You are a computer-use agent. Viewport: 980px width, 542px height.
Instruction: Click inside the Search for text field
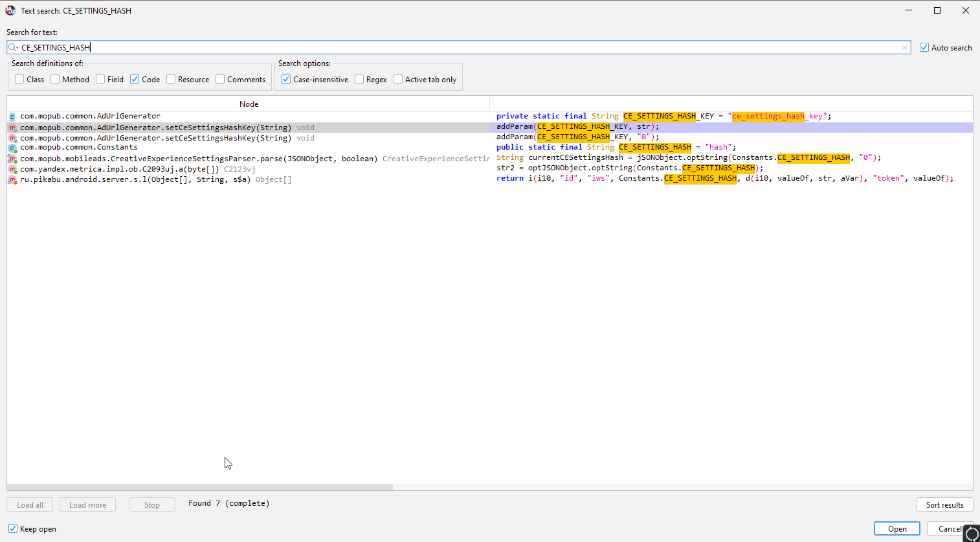(x=453, y=47)
